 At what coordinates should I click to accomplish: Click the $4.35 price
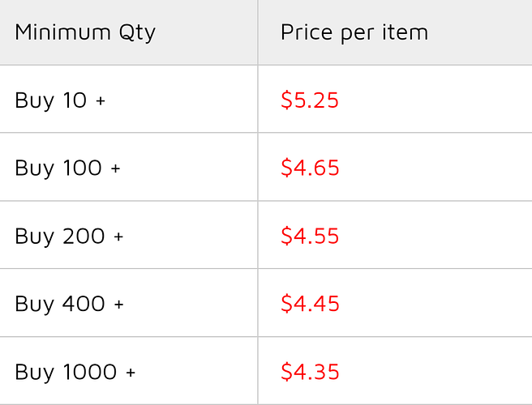pos(310,372)
